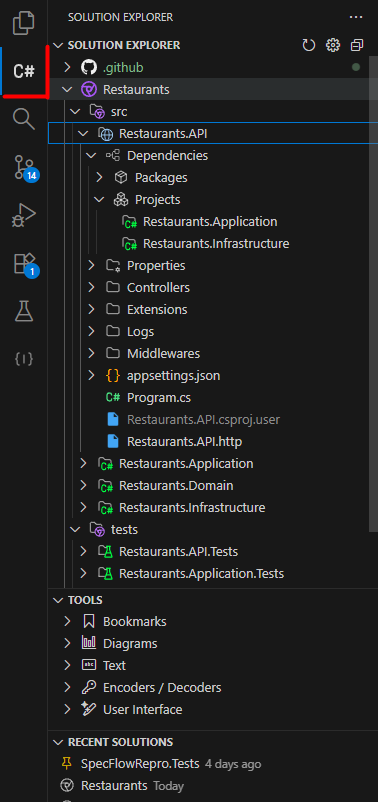Click the Collapse All icon in header
The width and height of the screenshot is (378, 802).
click(357, 46)
